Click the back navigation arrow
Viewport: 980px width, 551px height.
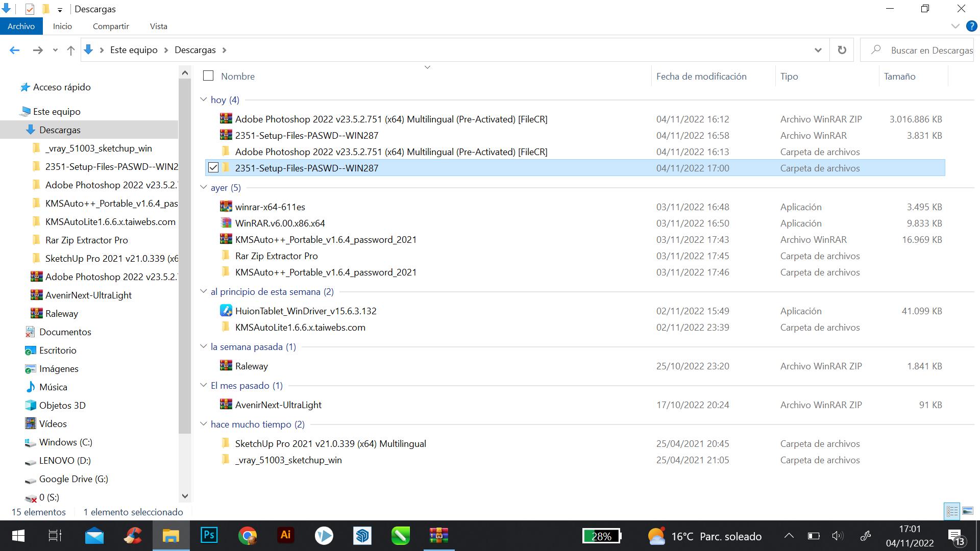15,50
